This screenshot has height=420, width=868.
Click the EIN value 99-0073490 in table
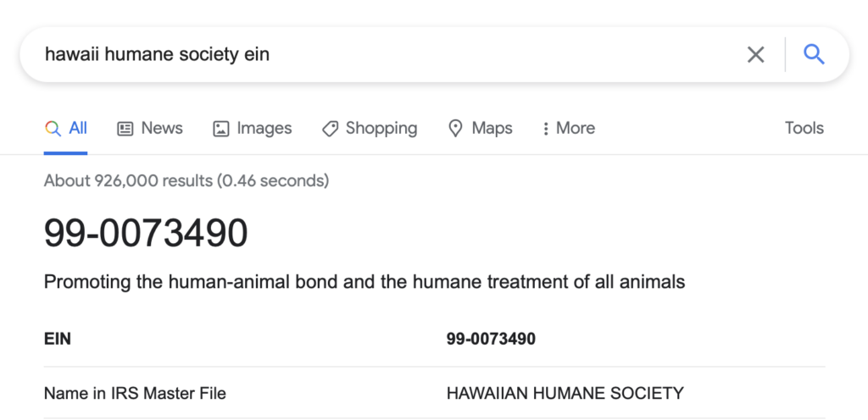491,339
